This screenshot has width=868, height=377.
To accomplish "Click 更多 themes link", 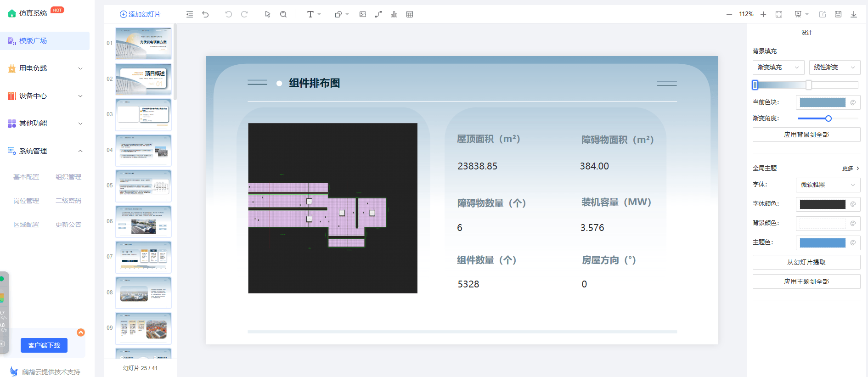I will (x=851, y=168).
